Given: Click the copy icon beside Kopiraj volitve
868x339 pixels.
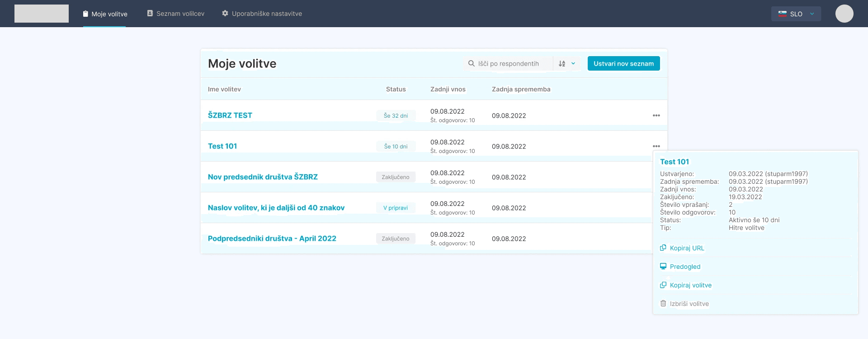Looking at the screenshot, I should tap(663, 285).
